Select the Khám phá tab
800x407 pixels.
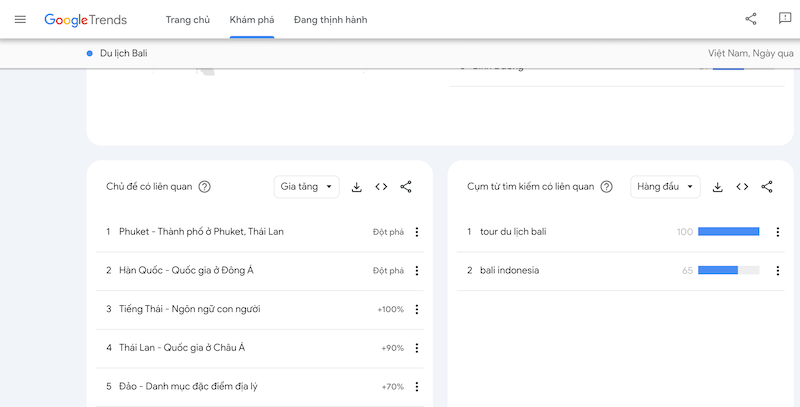(x=252, y=20)
